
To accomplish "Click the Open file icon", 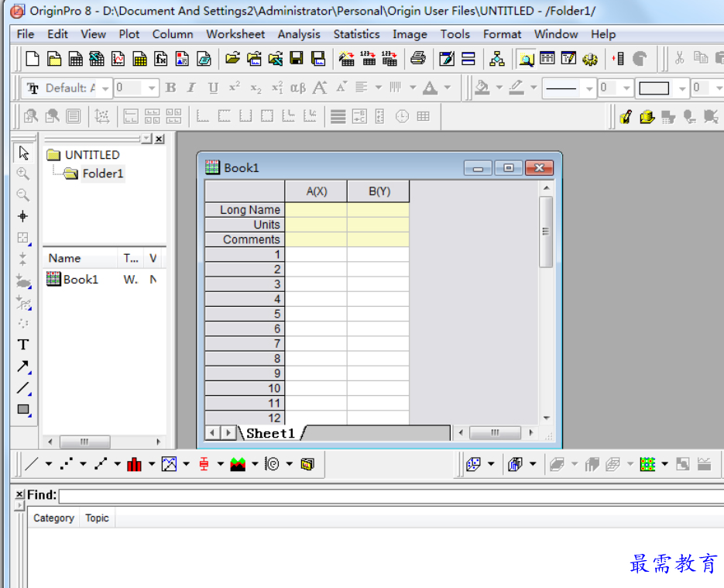I will [232, 59].
